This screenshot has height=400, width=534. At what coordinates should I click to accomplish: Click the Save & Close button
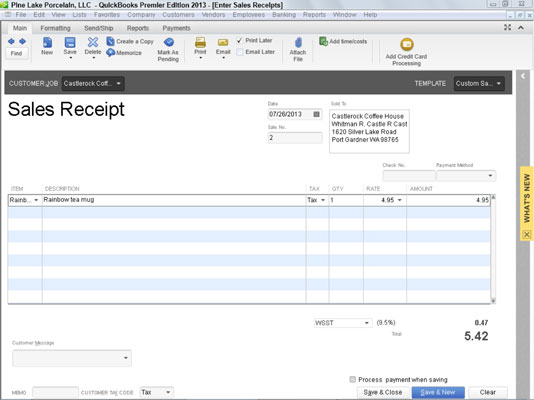coord(383,392)
